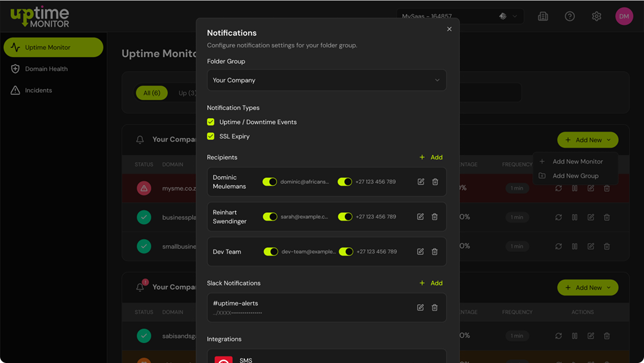Edit recipient Reinhart Swendinger
This screenshot has height=363, width=644.
pos(421,217)
